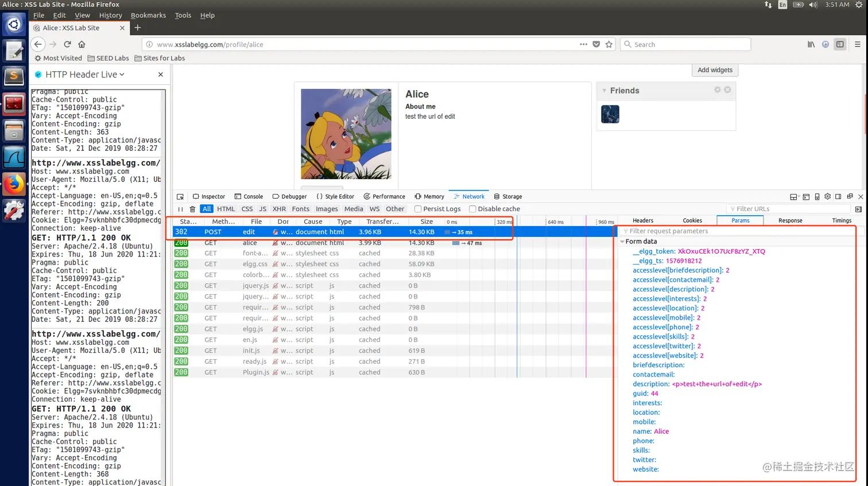The image size is (868, 486).
Task: Filter requests by JS
Action: point(262,209)
